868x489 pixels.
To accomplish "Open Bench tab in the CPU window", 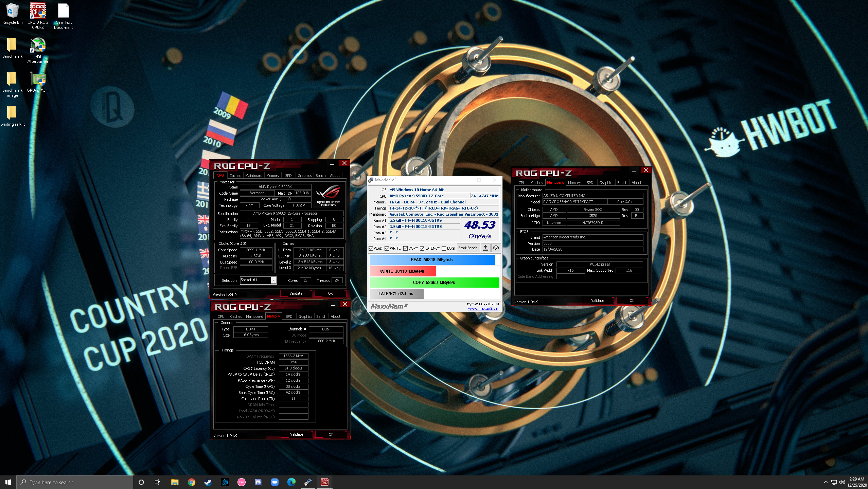I will pyautogui.click(x=320, y=176).
